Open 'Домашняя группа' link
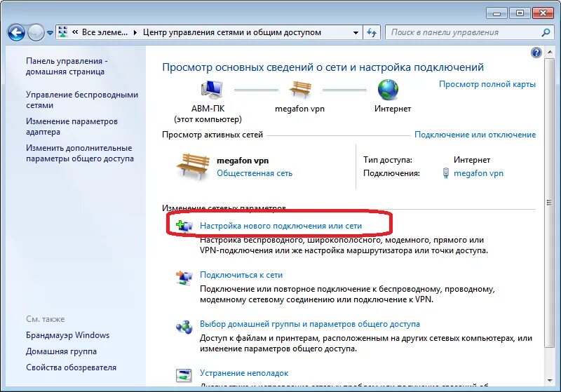561x392 pixels. coord(61,351)
